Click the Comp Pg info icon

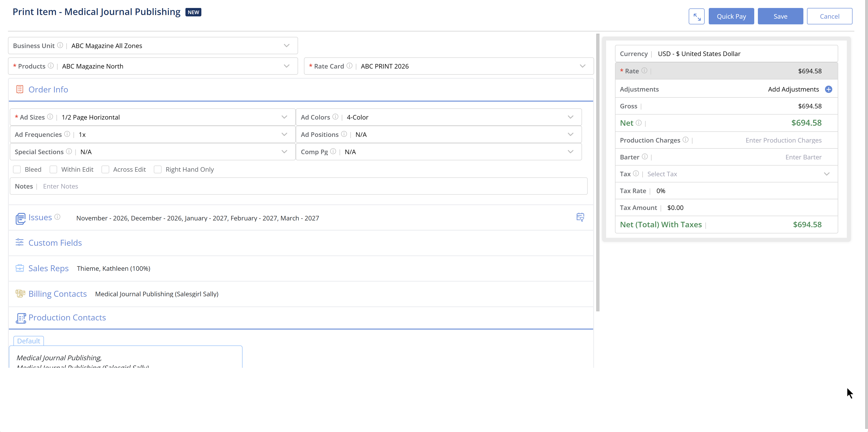click(x=333, y=151)
